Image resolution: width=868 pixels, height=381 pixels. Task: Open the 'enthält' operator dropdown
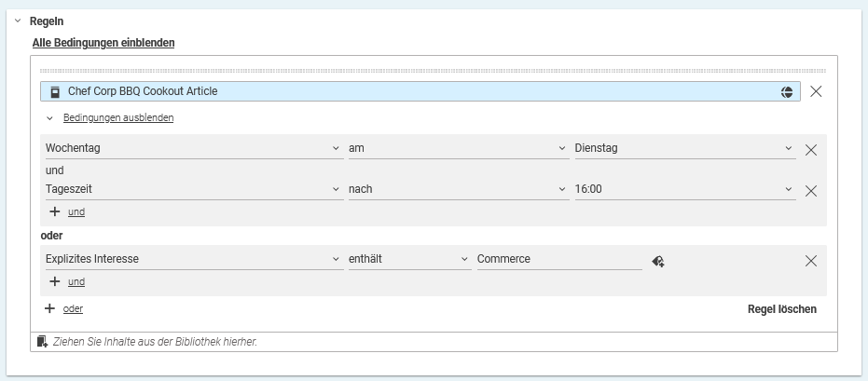pos(409,259)
